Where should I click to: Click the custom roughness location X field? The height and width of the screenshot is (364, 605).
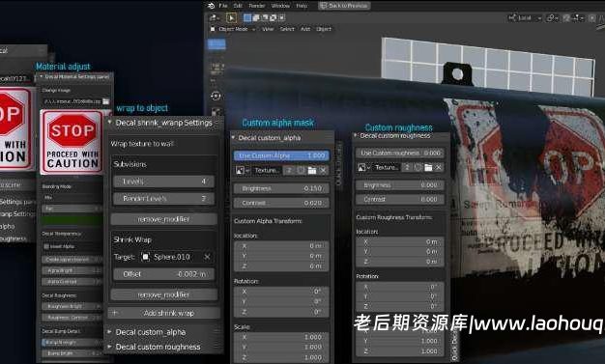tap(400, 242)
